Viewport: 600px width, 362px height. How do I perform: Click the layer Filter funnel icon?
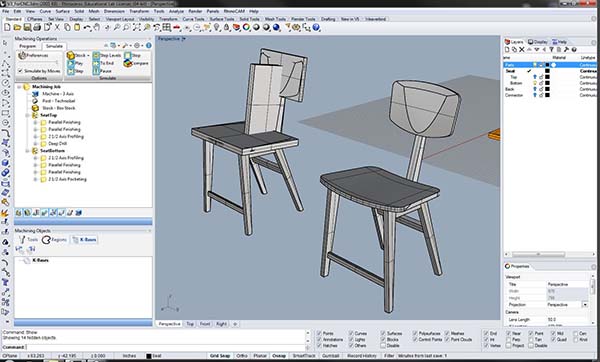[551, 50]
